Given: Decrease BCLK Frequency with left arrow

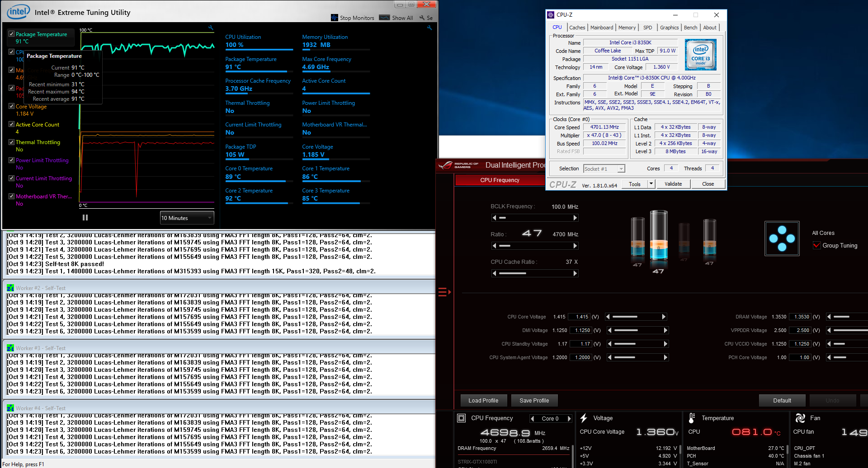Looking at the screenshot, I should tap(495, 218).
